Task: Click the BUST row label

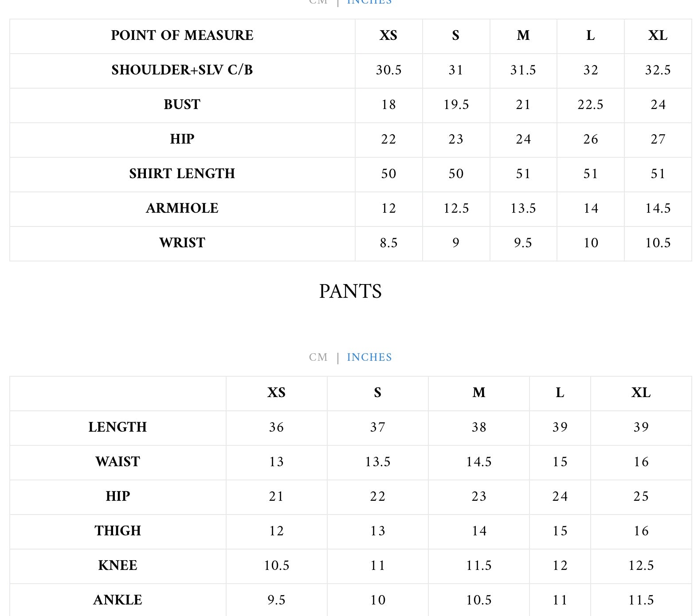Action: pos(182,105)
